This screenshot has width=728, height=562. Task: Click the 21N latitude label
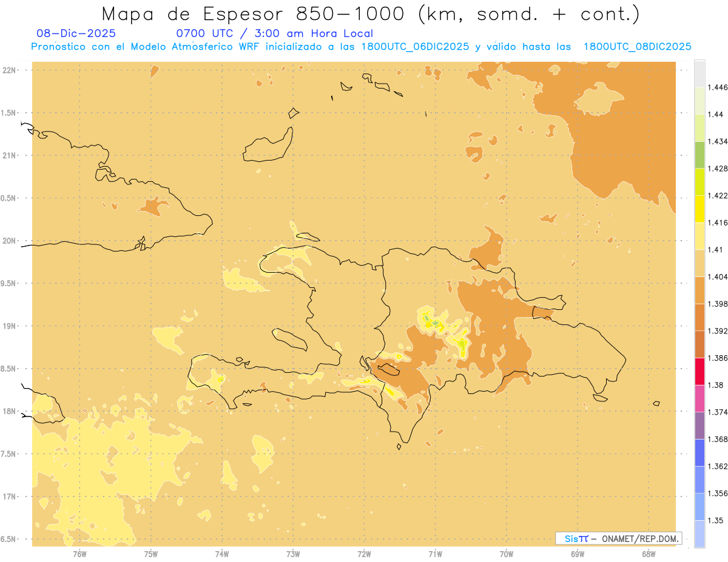10,156
